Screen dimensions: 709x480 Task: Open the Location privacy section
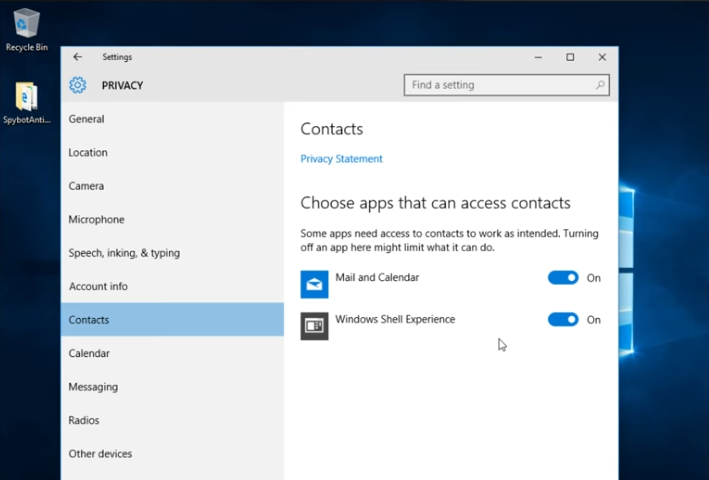[x=172, y=152]
